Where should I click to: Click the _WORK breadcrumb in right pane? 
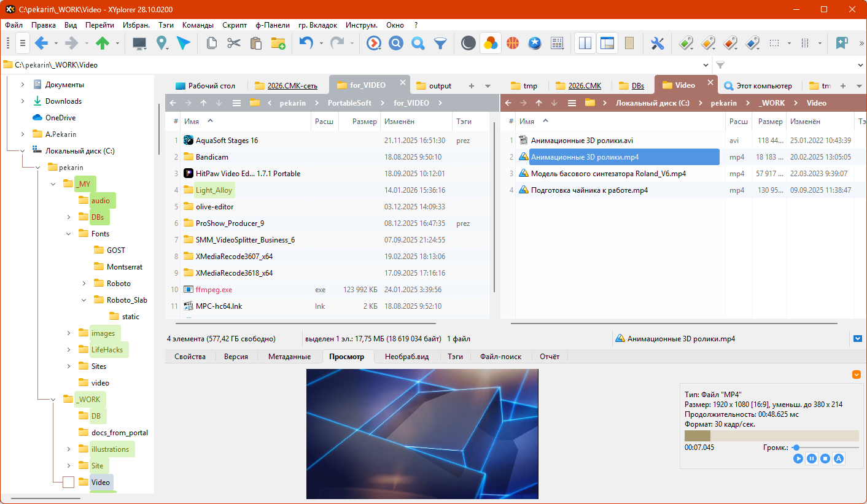[x=772, y=103]
